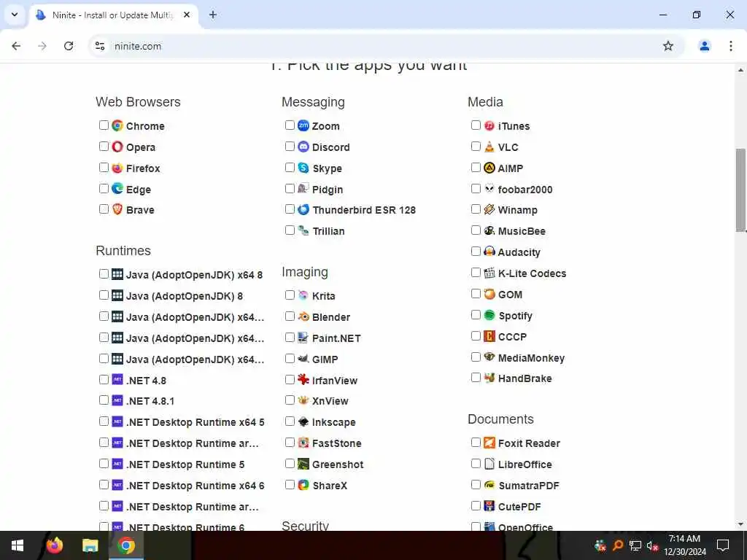The image size is (747, 560).
Task: Click the Firefox logo icon in Web Browsers
Action: pyautogui.click(x=117, y=168)
